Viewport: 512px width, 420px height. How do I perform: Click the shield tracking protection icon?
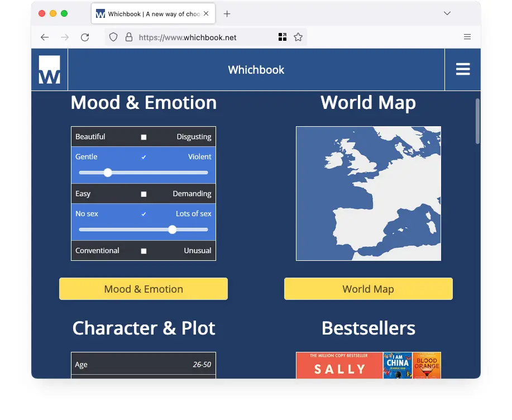pyautogui.click(x=113, y=37)
